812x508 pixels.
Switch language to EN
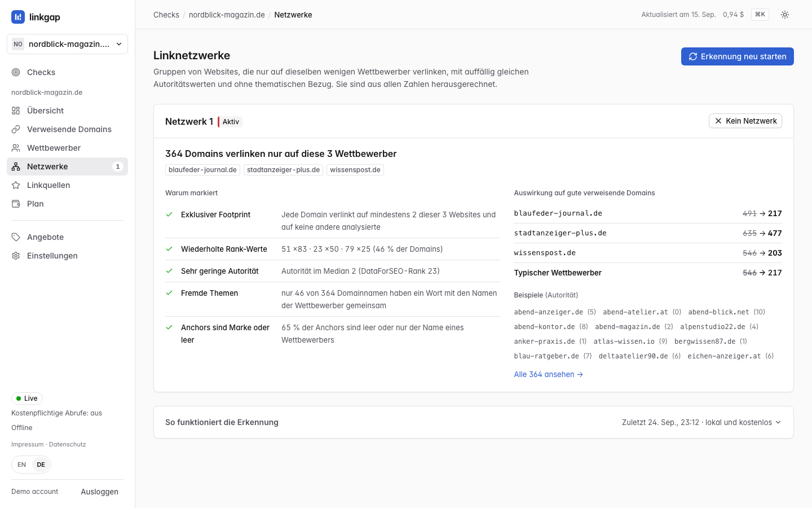(22, 465)
